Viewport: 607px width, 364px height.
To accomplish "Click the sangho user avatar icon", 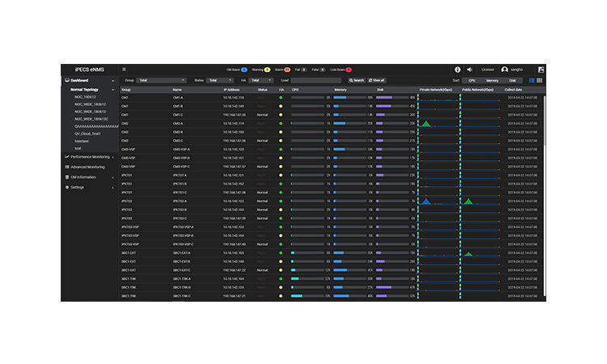I will pos(505,70).
